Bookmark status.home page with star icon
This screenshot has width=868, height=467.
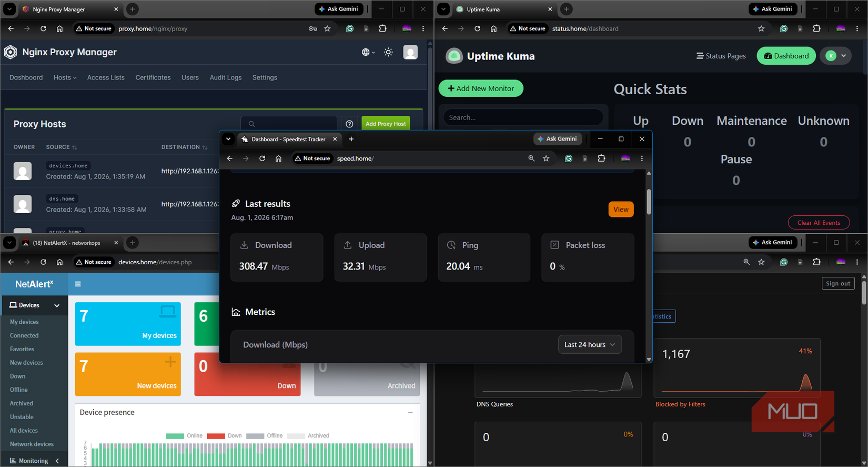(761, 28)
